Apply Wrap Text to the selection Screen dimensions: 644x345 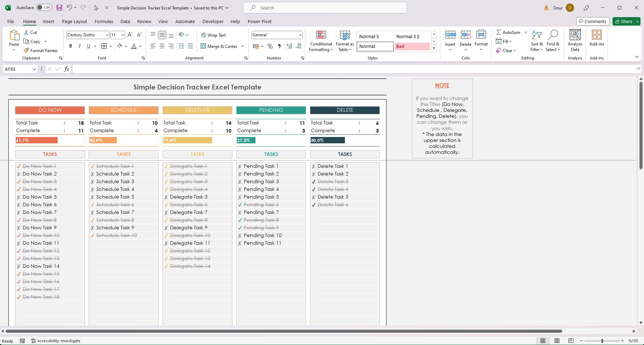click(214, 35)
